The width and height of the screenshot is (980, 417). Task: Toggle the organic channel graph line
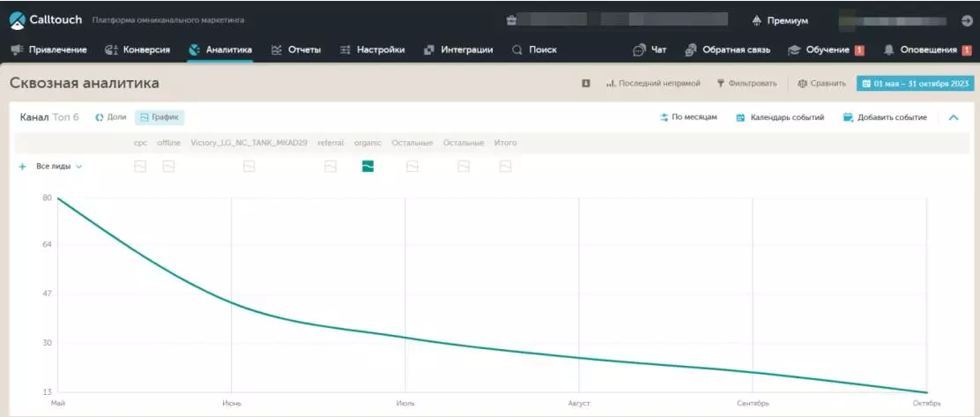(x=367, y=166)
